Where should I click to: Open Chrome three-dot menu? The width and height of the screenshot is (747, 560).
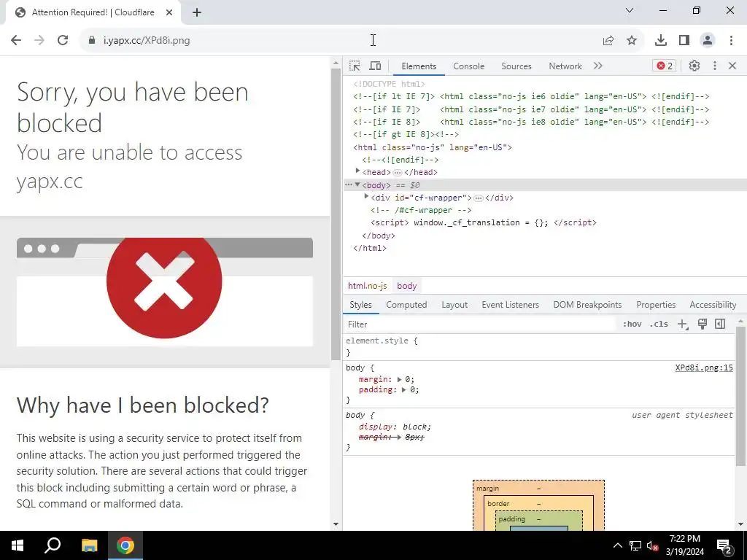click(x=731, y=41)
